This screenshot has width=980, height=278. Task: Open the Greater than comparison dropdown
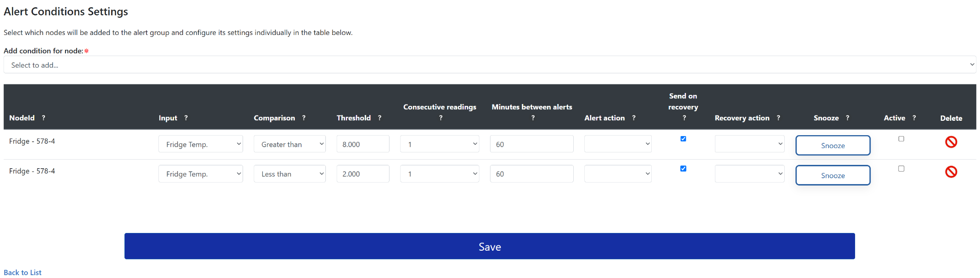290,144
